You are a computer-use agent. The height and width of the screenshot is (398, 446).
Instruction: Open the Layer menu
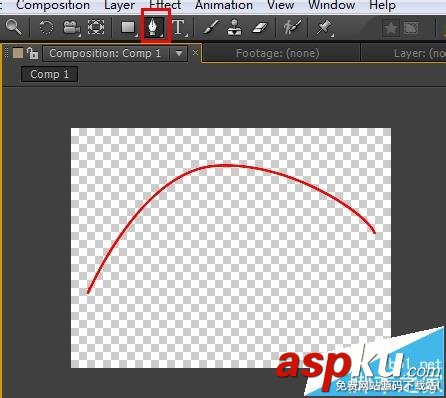[x=119, y=5]
